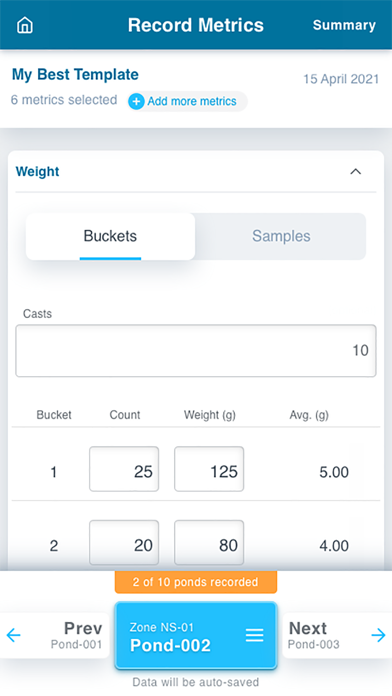Click the left arrow to previous pond
The width and height of the screenshot is (392, 696).
click(14, 635)
